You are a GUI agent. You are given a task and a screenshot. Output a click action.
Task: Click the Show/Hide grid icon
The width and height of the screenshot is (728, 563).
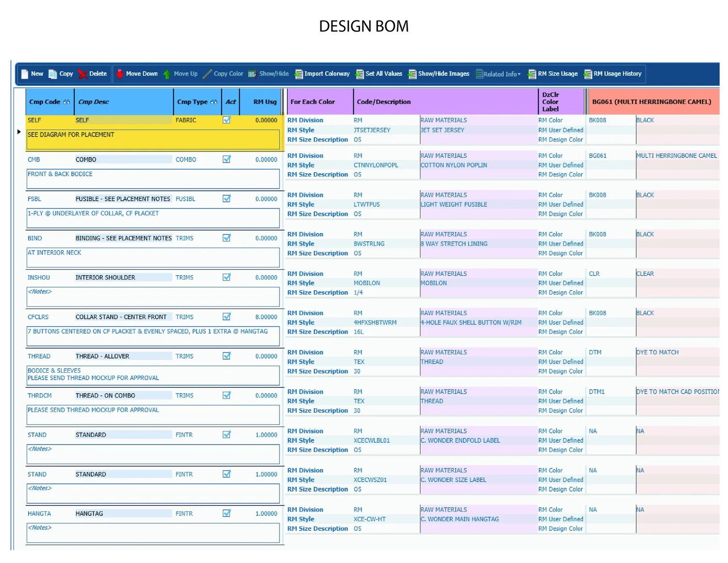coord(252,74)
